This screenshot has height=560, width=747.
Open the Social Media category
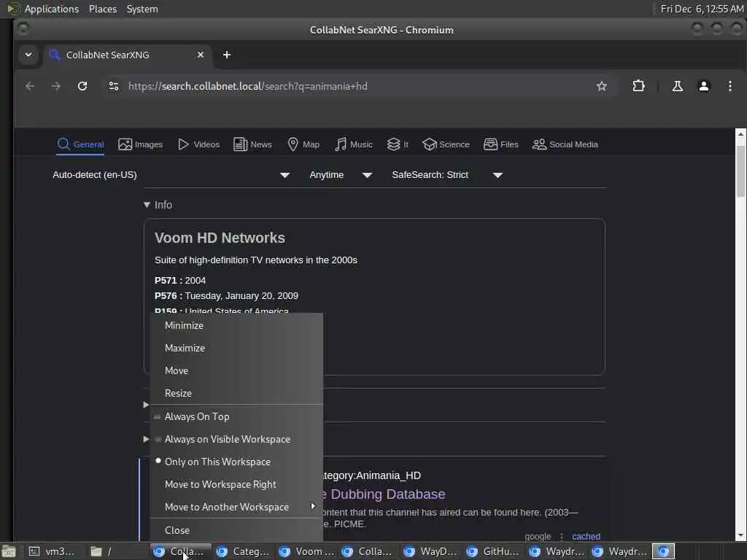tap(565, 144)
